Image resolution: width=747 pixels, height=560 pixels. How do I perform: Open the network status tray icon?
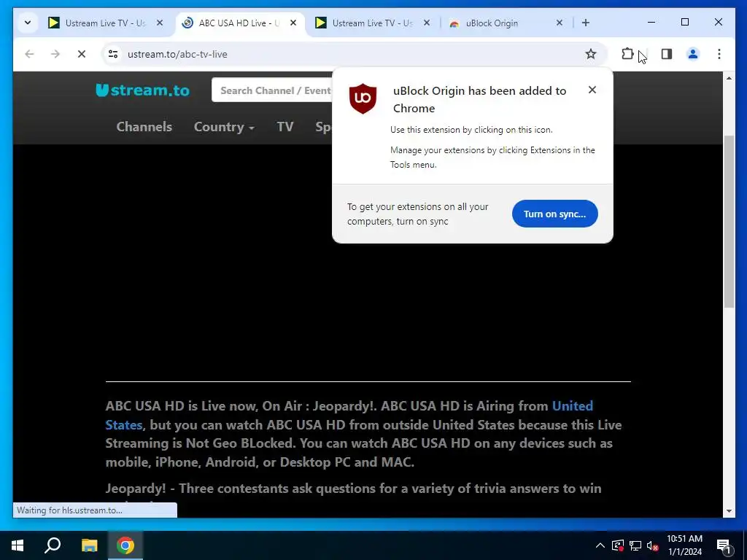click(x=635, y=545)
